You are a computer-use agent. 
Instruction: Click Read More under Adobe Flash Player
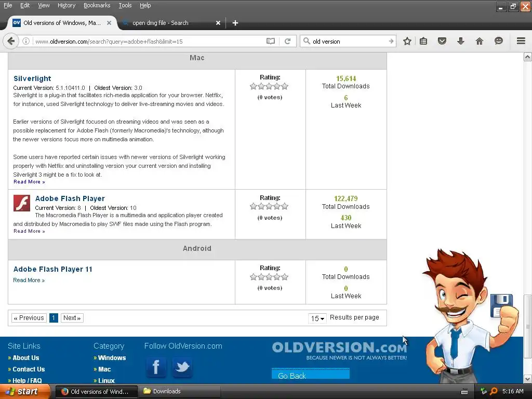[x=29, y=231]
